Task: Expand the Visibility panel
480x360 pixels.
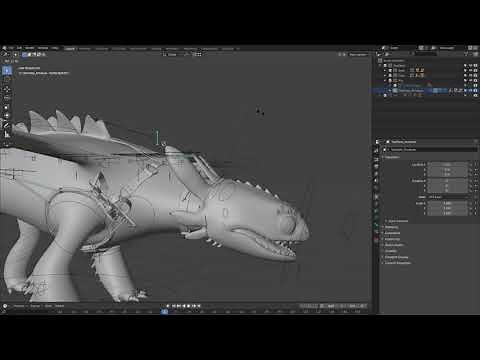Action: pyautogui.click(x=391, y=251)
